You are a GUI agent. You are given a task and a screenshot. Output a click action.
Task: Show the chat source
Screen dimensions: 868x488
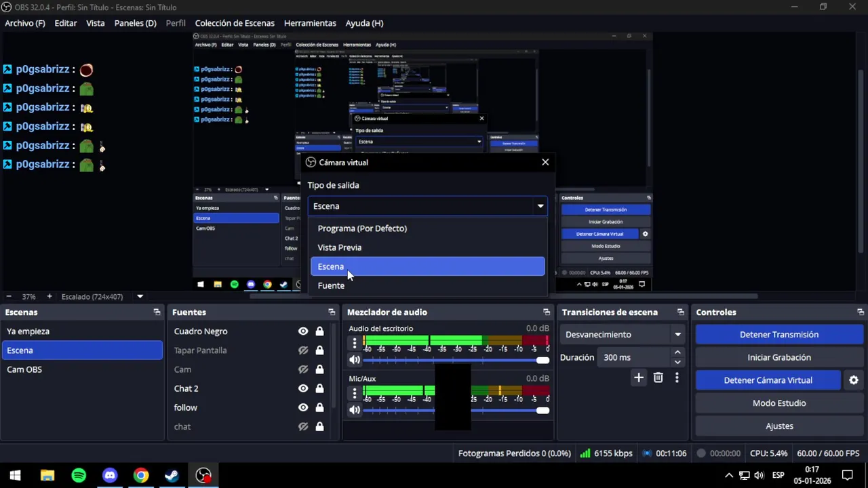coord(303,426)
